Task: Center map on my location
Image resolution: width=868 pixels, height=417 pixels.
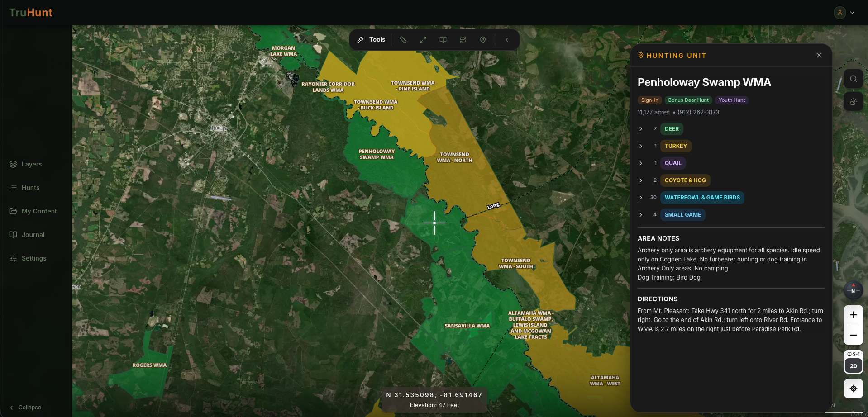Action: click(853, 389)
